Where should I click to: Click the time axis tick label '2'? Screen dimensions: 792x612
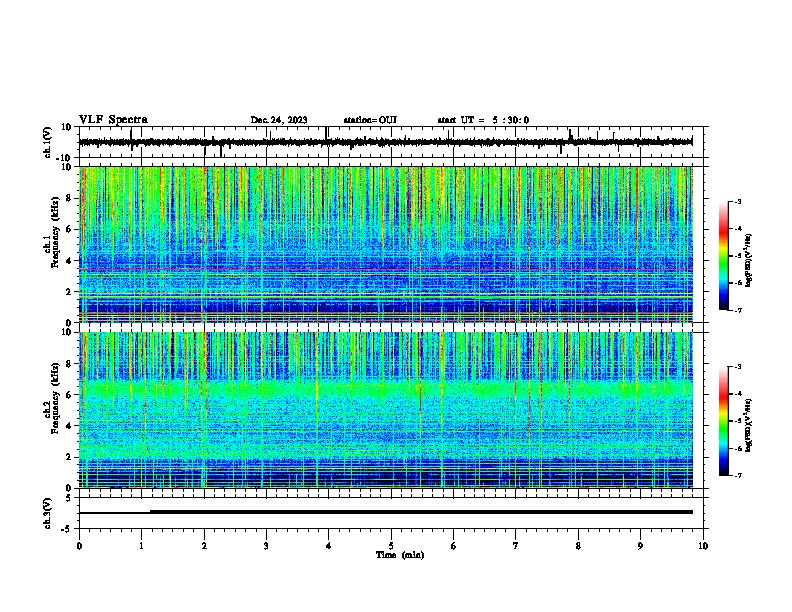point(204,546)
